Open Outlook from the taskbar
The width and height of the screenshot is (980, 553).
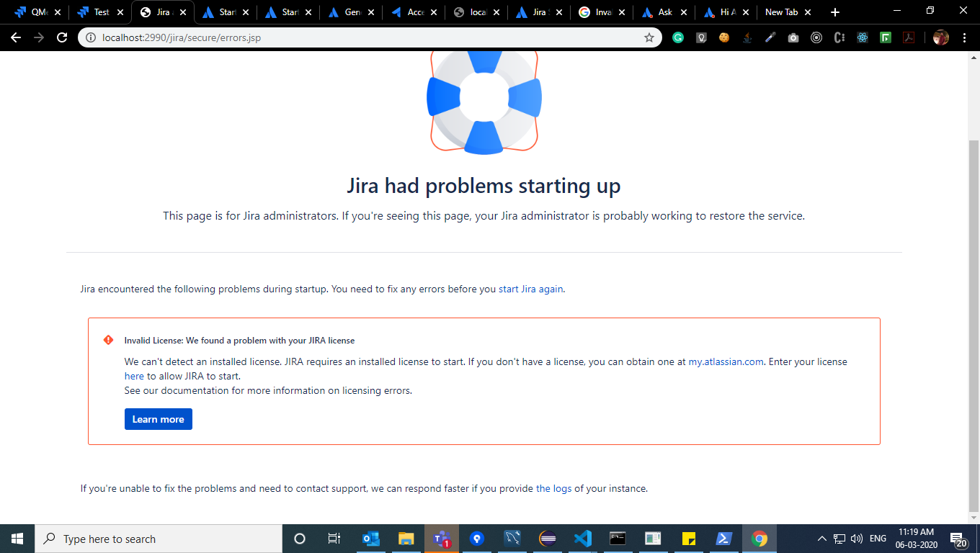[371, 539]
